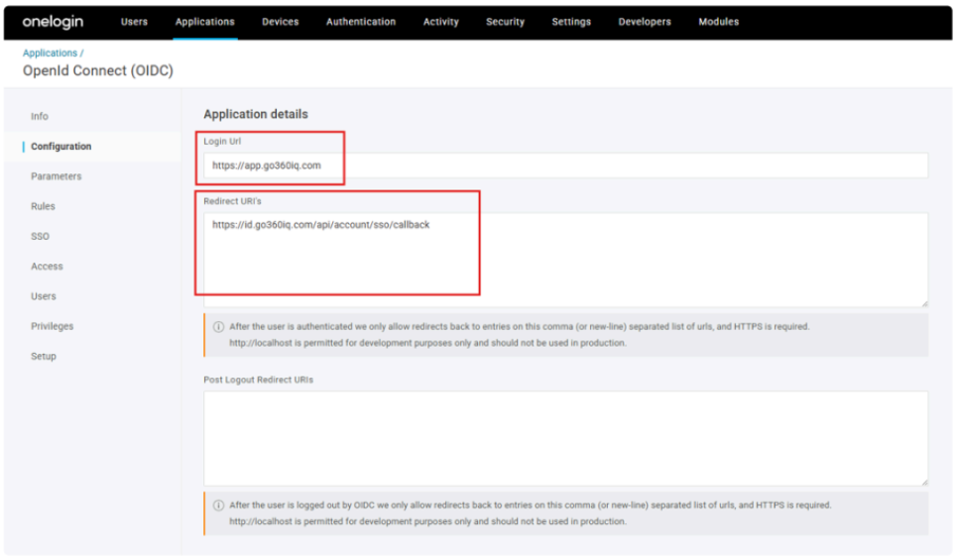Open the SSO sidebar tab
Screen dimensions: 958x560
coord(40,236)
